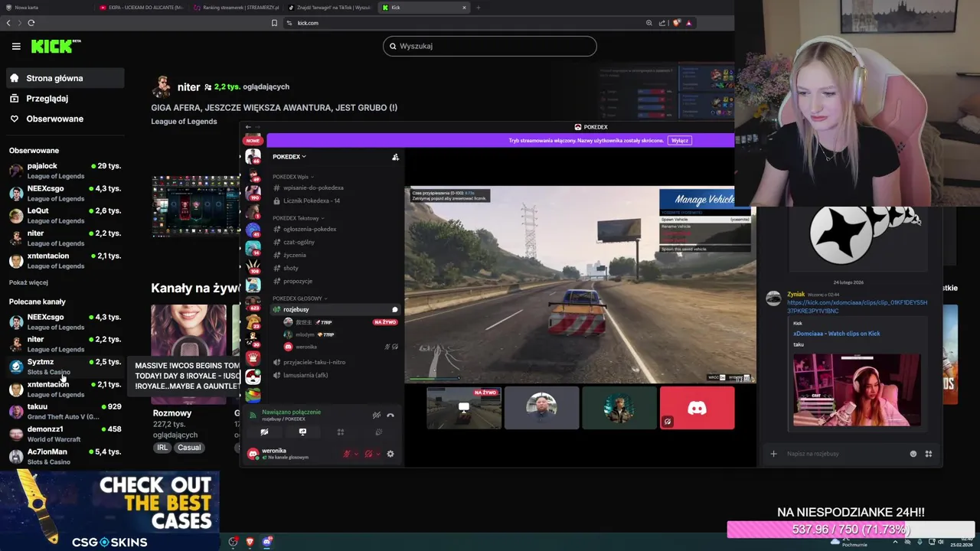Open the ogłoszenia-pokedex channel

(335, 229)
